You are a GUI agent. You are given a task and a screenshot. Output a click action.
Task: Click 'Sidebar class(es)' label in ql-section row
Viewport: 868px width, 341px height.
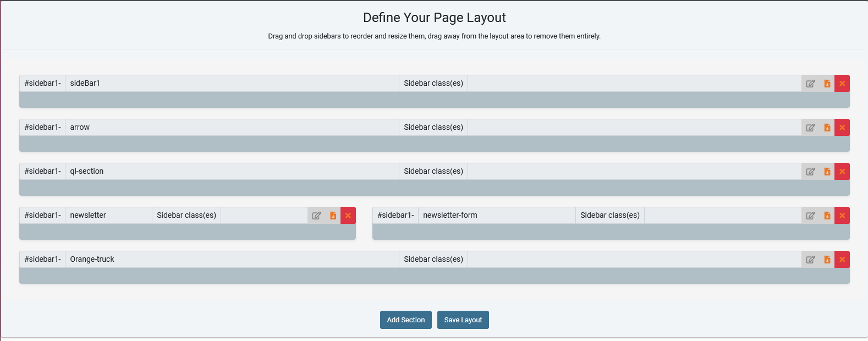click(433, 172)
